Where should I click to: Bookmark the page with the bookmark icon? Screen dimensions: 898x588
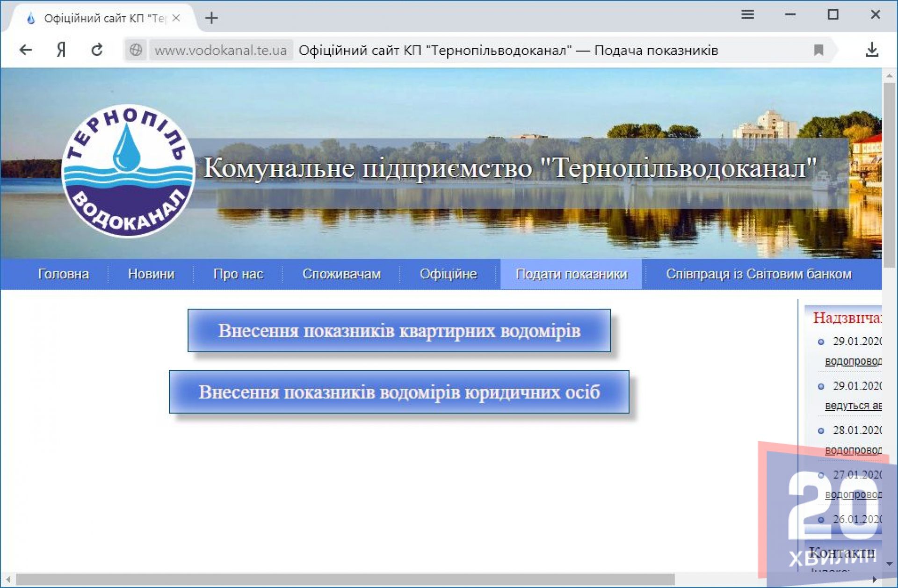click(x=818, y=50)
